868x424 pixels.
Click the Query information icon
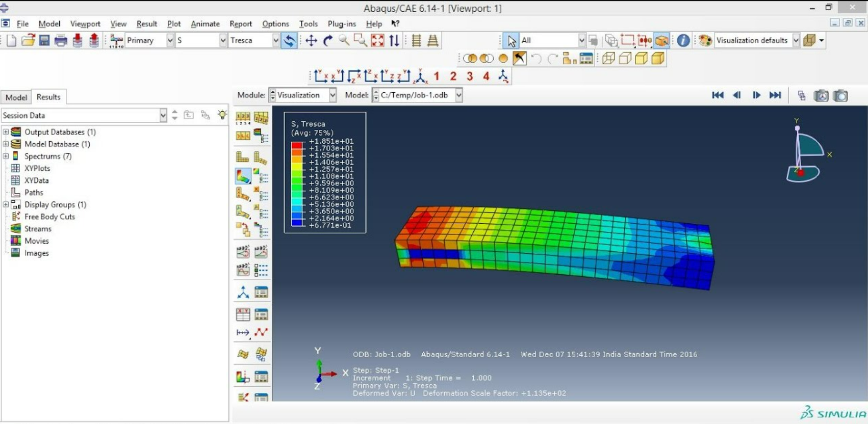click(683, 40)
